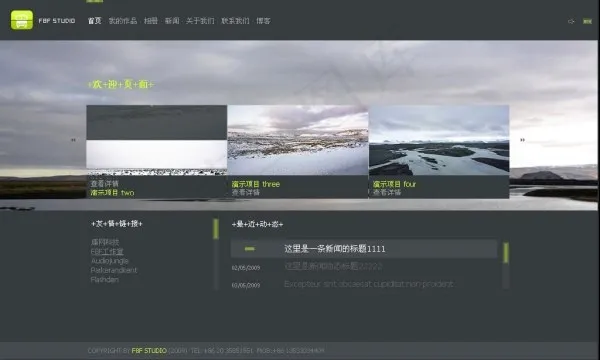This screenshot has height=360, width=600.
Task: Open the demo project three thumbnail
Action: (298, 140)
